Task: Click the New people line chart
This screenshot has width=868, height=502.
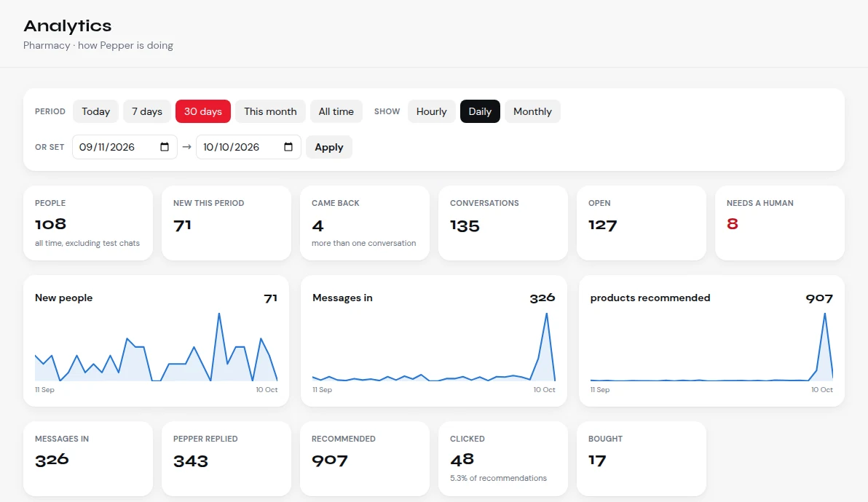Action: [156, 347]
